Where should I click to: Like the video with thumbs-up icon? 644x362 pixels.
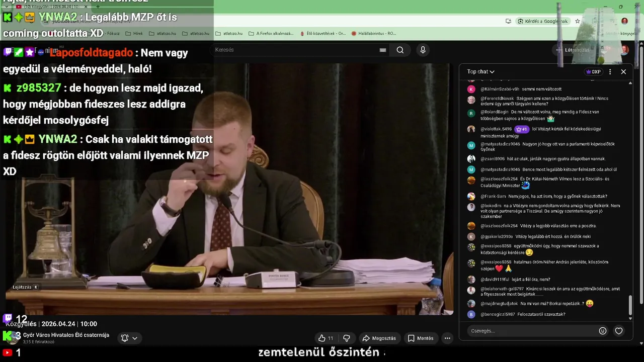tap(326, 338)
